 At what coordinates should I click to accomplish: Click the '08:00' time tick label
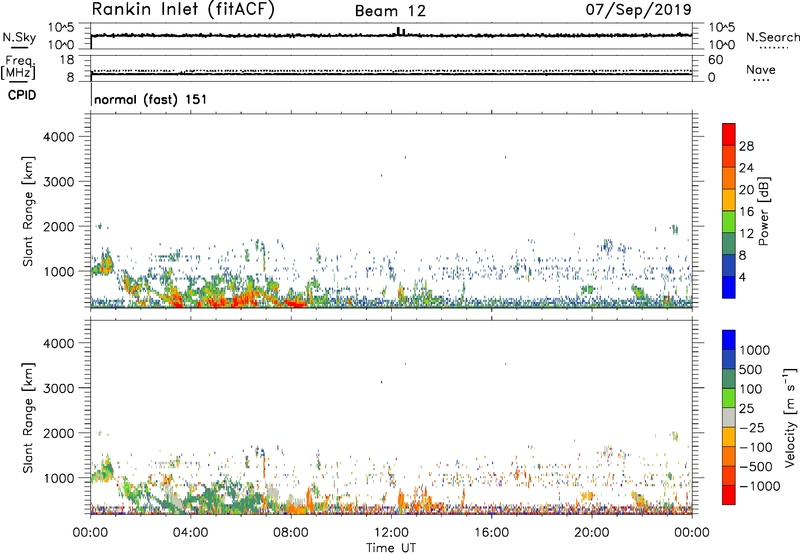click(291, 533)
